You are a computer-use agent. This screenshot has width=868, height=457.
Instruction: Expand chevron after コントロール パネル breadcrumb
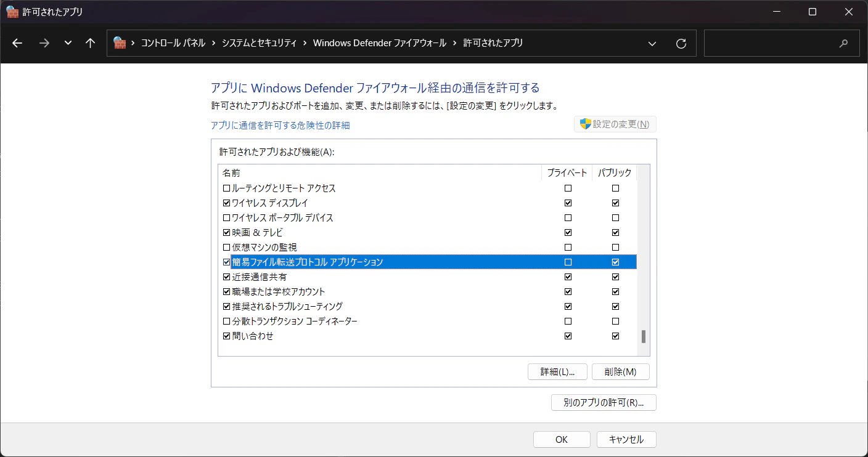click(214, 43)
